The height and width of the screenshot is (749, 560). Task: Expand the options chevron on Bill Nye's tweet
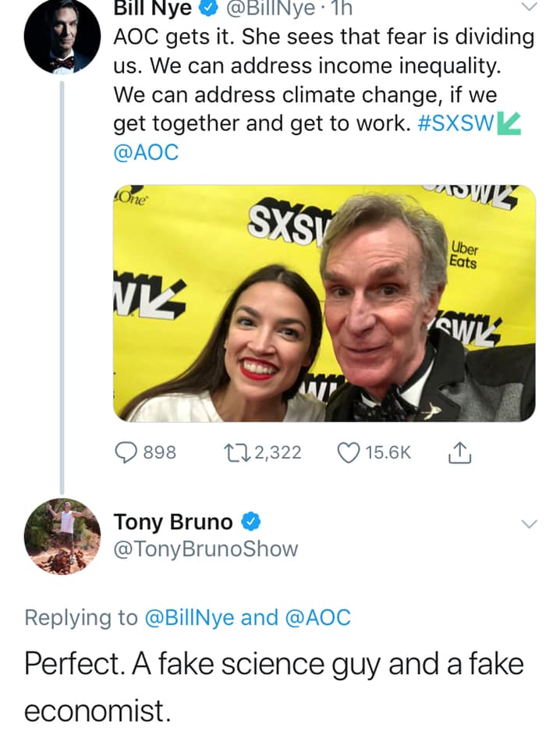[x=529, y=7]
